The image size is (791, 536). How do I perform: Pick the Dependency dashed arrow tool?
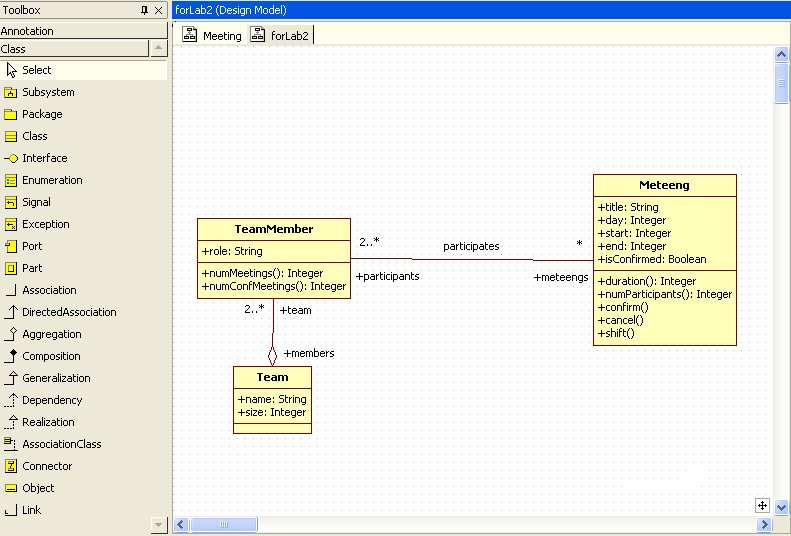[11, 400]
